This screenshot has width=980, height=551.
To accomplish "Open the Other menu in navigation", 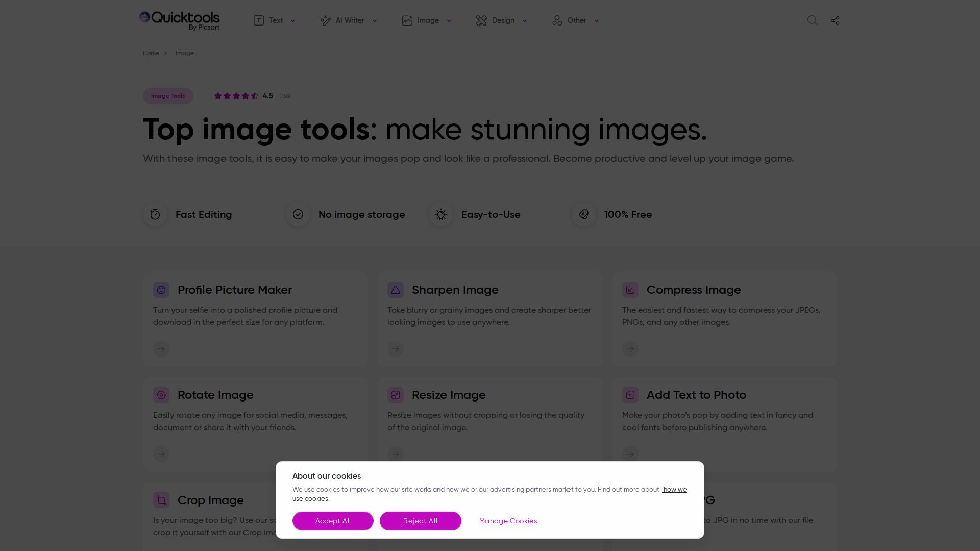I will [x=596, y=20].
